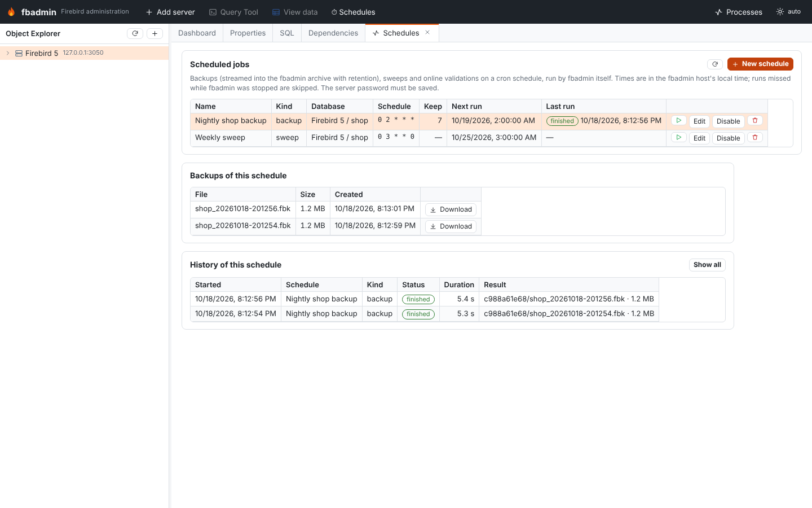Run the Weekly sweep job now
The height and width of the screenshot is (508, 812).
[x=678, y=138]
